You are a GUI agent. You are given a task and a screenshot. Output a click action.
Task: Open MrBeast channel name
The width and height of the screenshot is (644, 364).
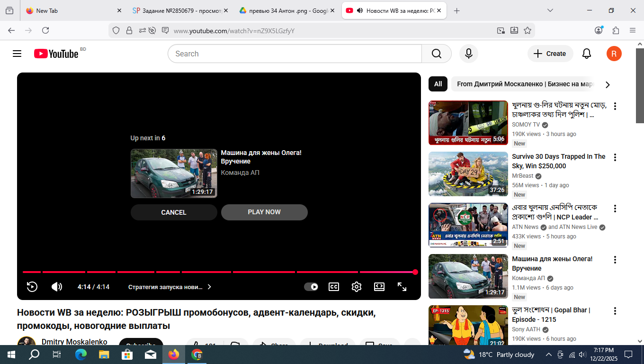[x=523, y=176]
